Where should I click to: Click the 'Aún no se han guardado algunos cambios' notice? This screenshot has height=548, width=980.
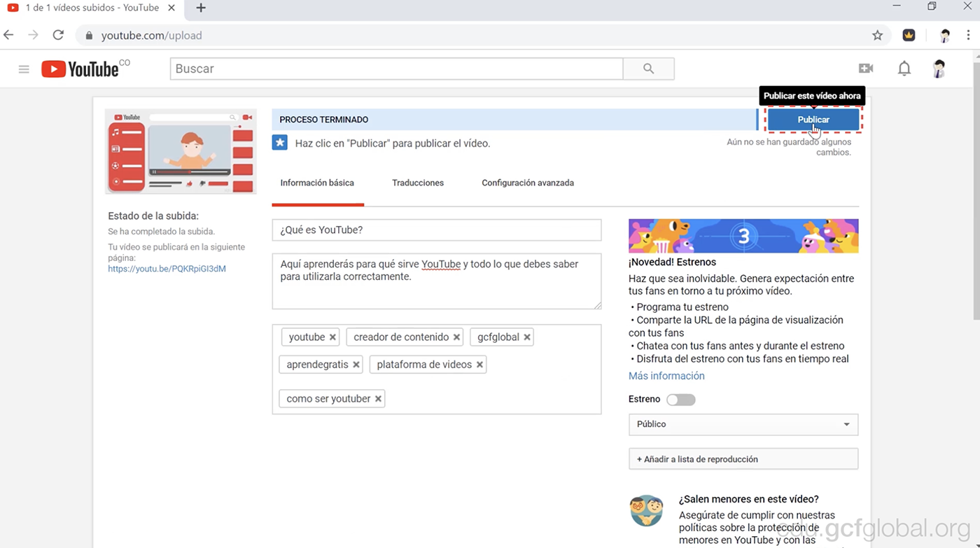(789, 147)
